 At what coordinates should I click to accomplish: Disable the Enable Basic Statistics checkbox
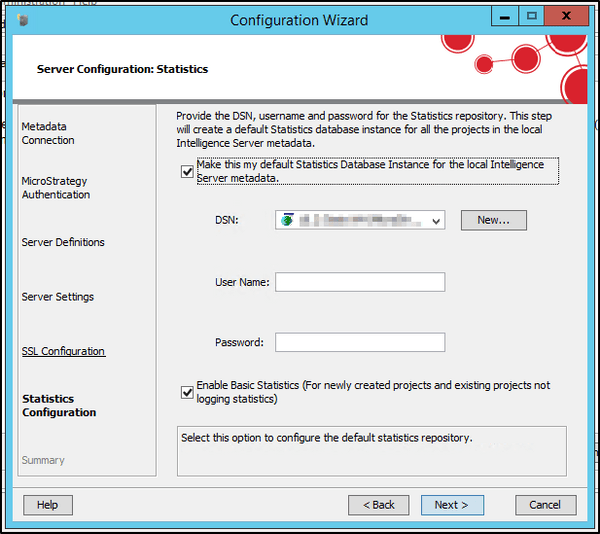[x=187, y=392]
